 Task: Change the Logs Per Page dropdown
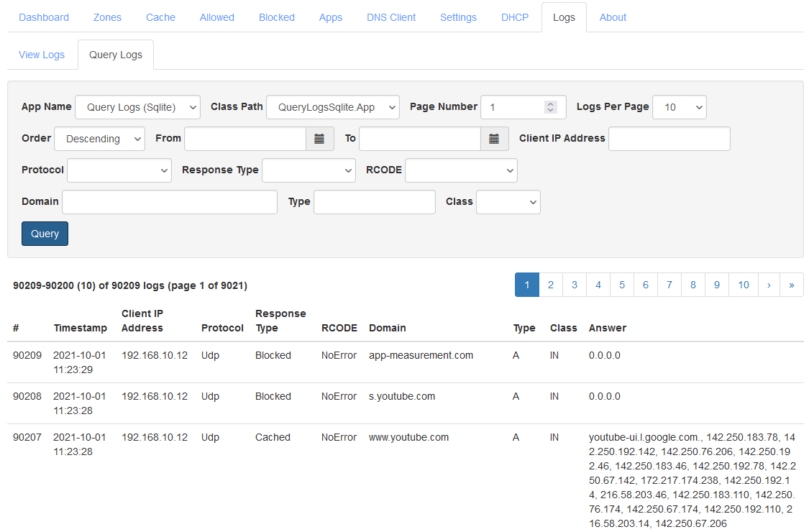click(x=679, y=106)
